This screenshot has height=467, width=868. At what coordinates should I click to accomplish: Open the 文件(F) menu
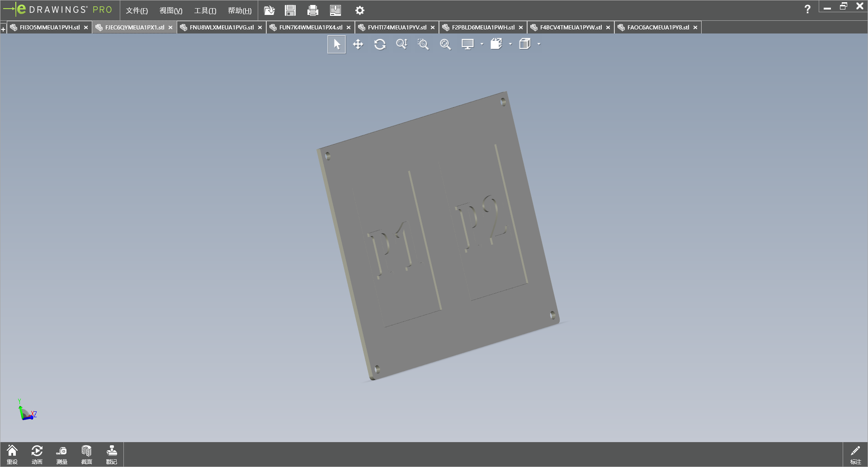click(x=137, y=10)
